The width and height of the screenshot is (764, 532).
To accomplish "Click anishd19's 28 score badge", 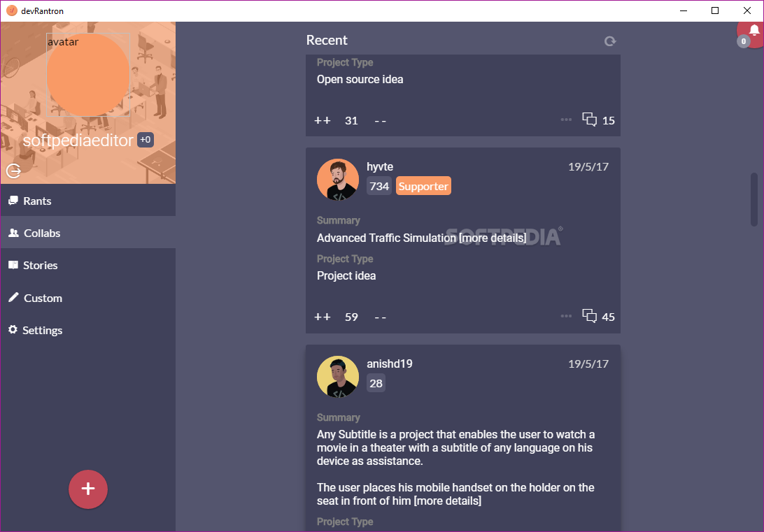I will pyautogui.click(x=376, y=383).
